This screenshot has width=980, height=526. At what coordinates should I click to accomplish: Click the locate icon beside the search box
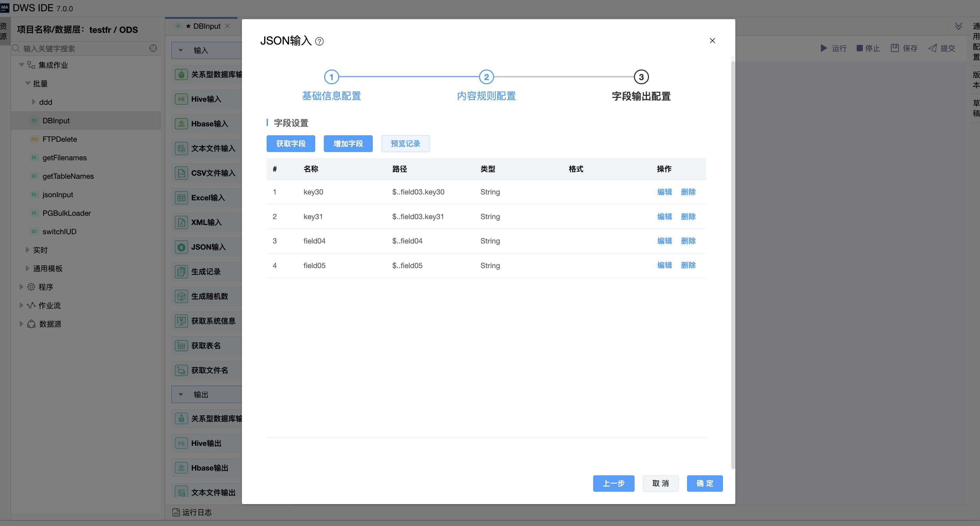click(153, 48)
